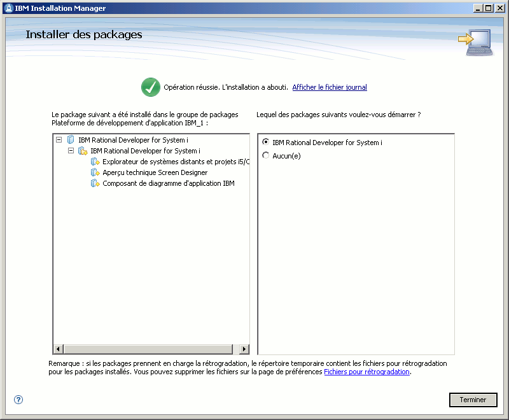The image size is (509, 420).
Task: Click the icon beside Aperçu technique Screen Designer
Action: [95, 172]
